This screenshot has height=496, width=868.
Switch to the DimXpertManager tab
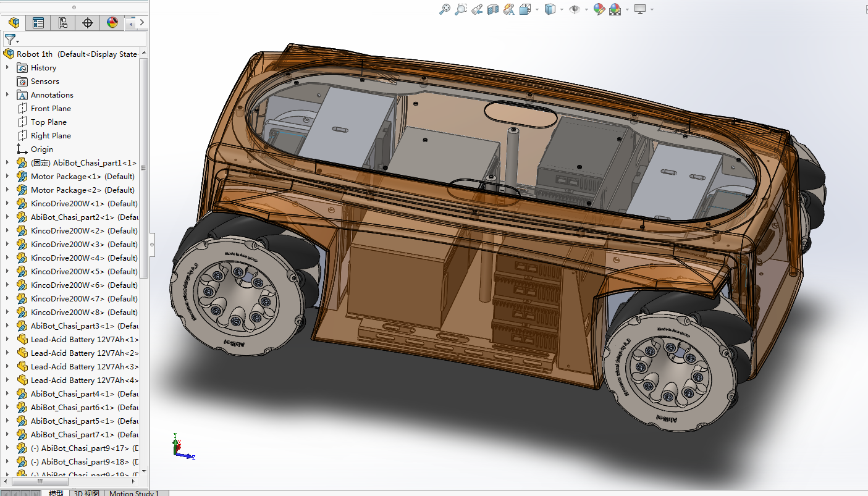[x=87, y=23]
